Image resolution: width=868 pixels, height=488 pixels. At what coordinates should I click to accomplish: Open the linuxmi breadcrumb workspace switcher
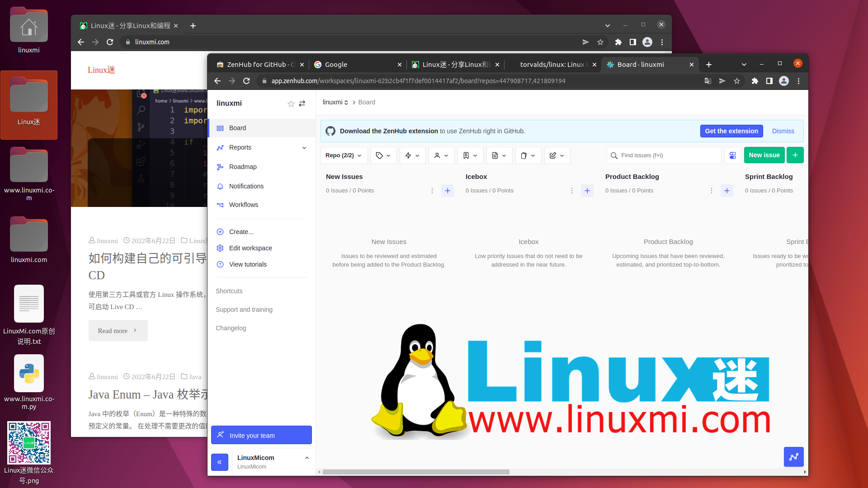click(x=335, y=102)
